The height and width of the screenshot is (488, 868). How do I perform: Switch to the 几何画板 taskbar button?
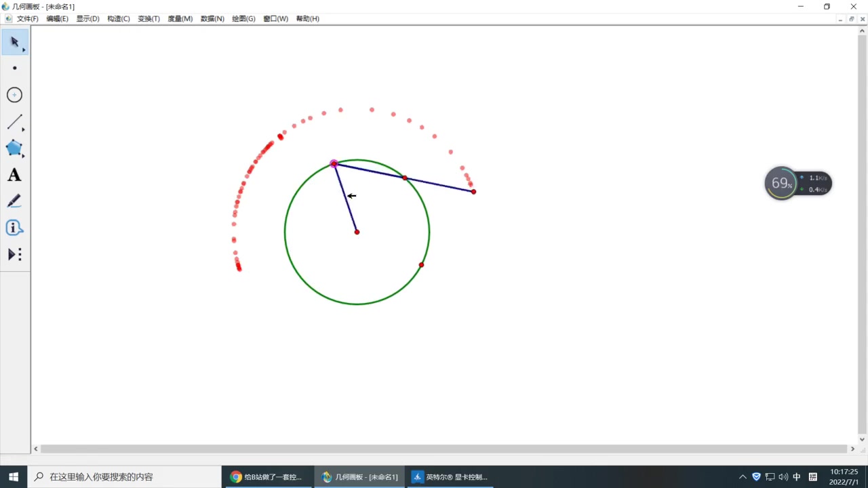[x=359, y=476]
